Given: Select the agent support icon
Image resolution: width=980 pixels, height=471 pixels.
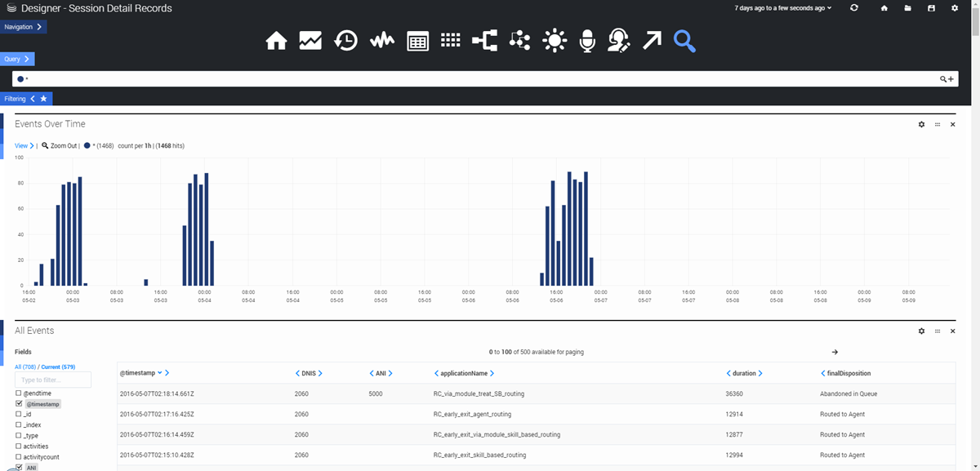Looking at the screenshot, I should point(618,40).
